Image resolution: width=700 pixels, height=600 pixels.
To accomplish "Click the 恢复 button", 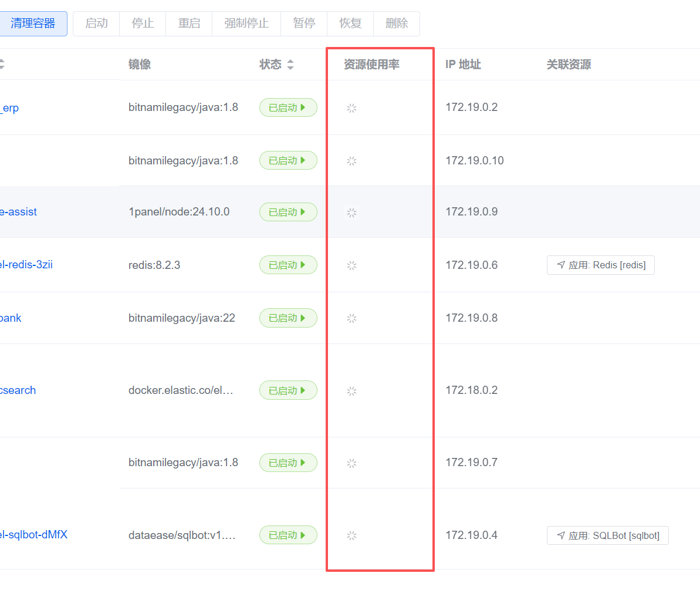I will pyautogui.click(x=350, y=23).
